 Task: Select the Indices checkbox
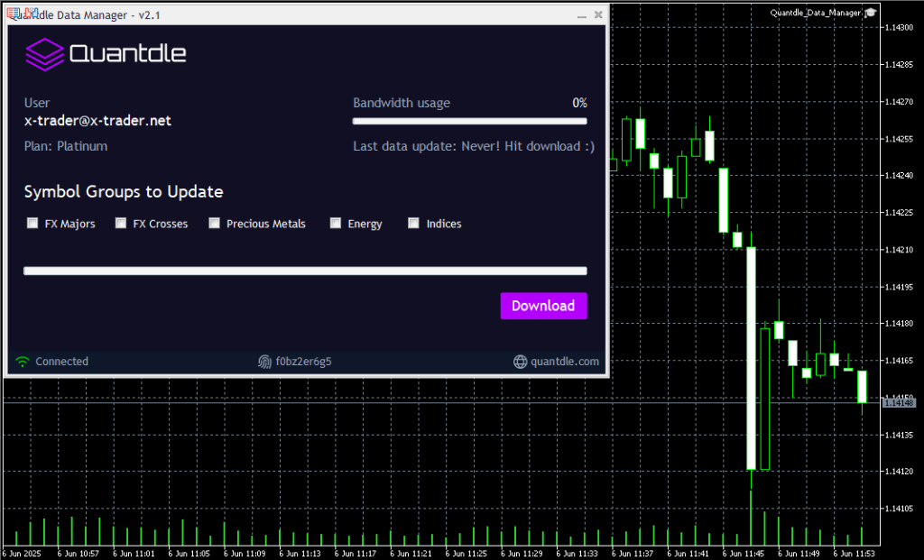tap(413, 223)
